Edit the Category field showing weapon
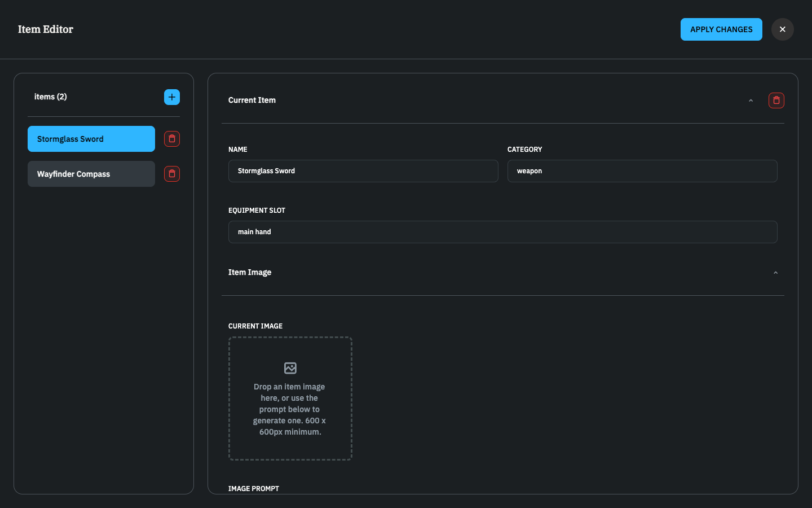This screenshot has height=508, width=812. click(642, 171)
